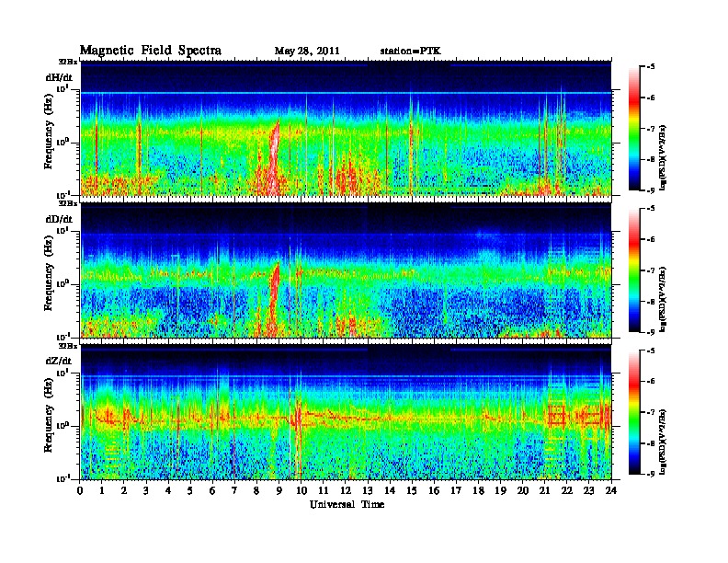Click hour "5" on the time axis
Screen dimensions: 728x563
(190, 491)
